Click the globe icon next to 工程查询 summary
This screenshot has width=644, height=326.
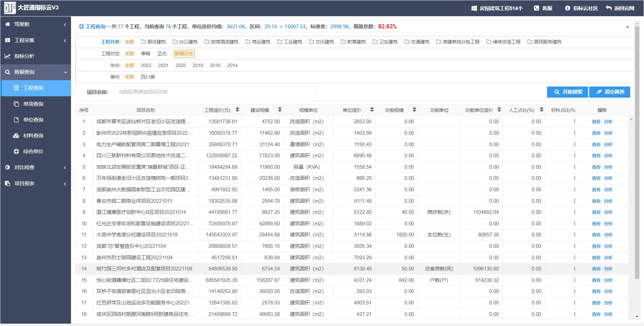81,27
